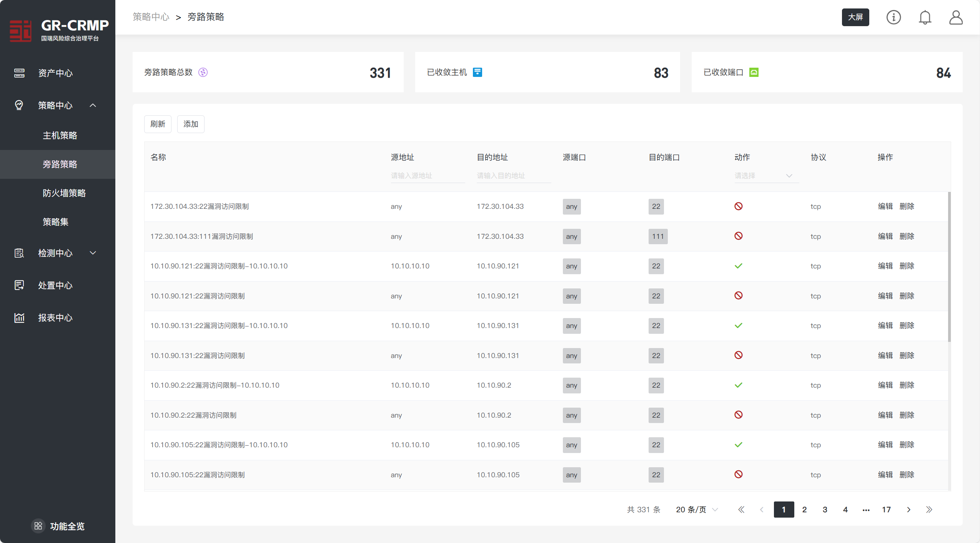The image size is (980, 543).
Task: Open 资产中心 sidebar icon
Action: click(19, 73)
